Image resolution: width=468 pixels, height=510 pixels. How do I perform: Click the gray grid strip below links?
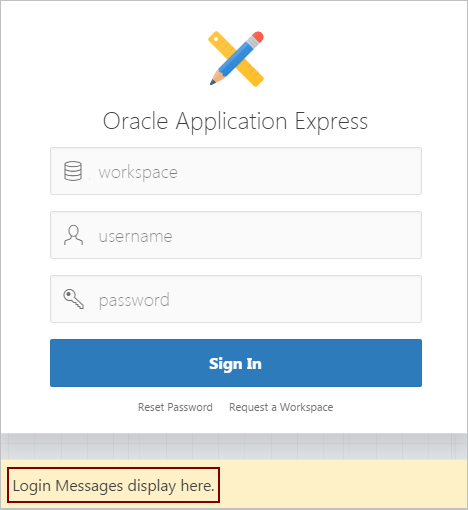[x=234, y=446]
